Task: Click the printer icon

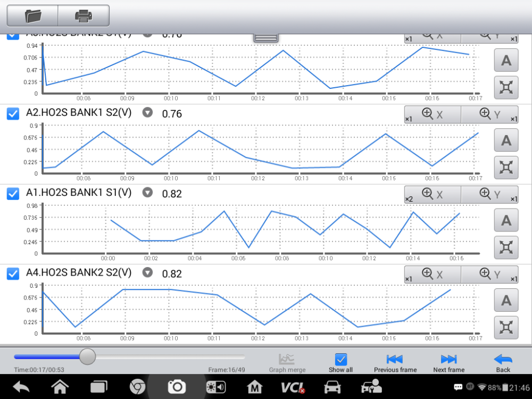Action: click(84, 16)
